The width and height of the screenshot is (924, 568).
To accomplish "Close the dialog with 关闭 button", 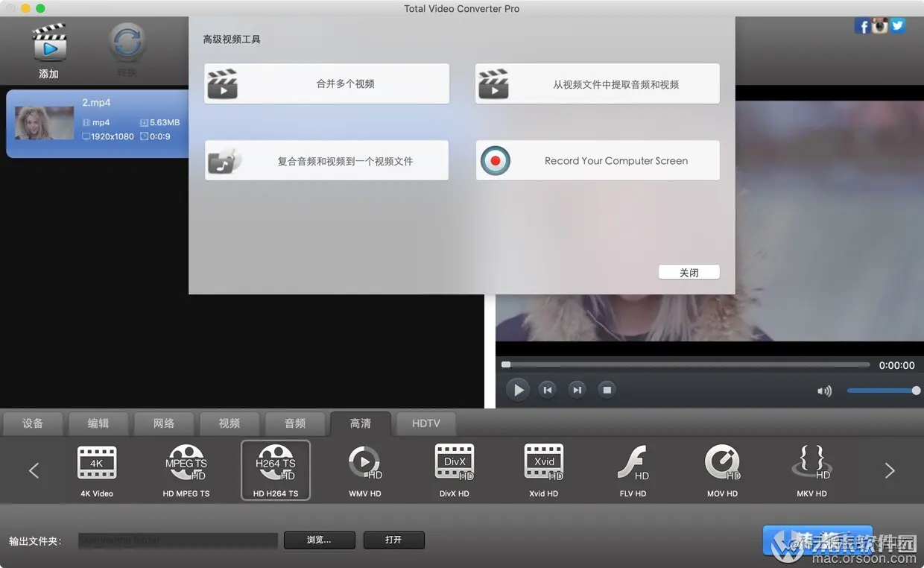I will (x=689, y=272).
